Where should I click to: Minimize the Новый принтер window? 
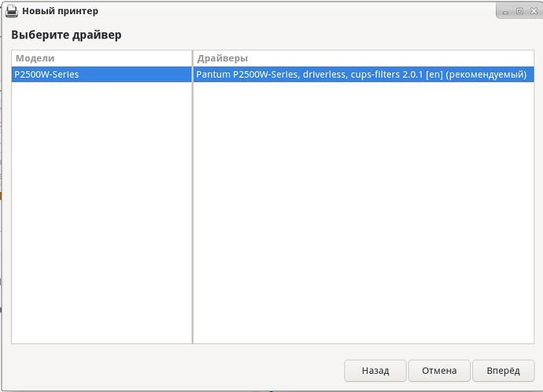505,12
